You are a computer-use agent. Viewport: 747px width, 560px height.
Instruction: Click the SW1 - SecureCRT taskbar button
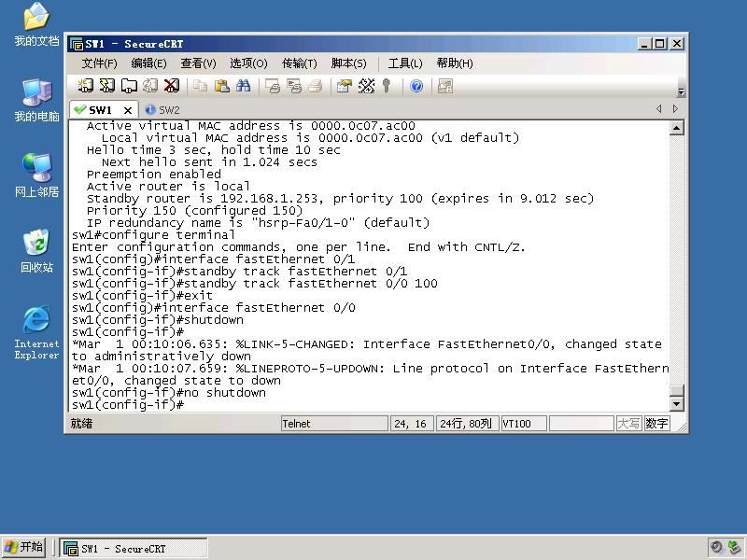134,548
